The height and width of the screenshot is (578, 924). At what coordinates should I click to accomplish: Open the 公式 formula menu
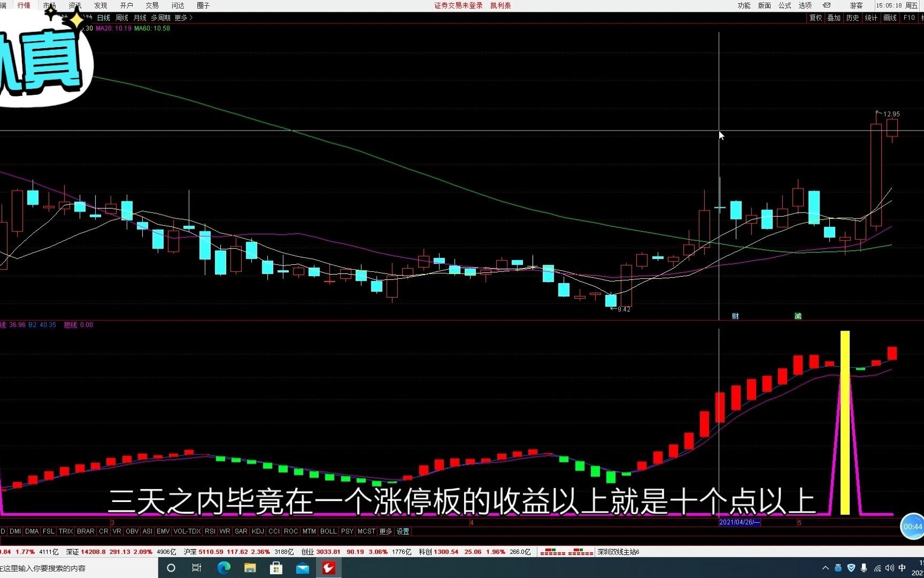pyautogui.click(x=784, y=5)
